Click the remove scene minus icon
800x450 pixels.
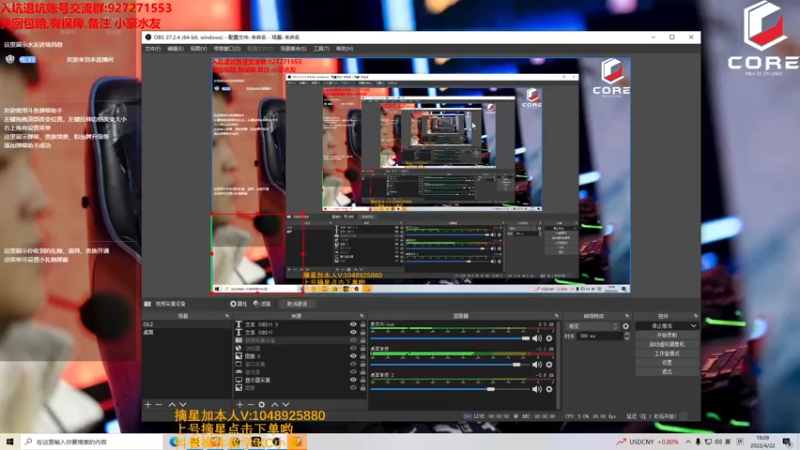point(159,405)
